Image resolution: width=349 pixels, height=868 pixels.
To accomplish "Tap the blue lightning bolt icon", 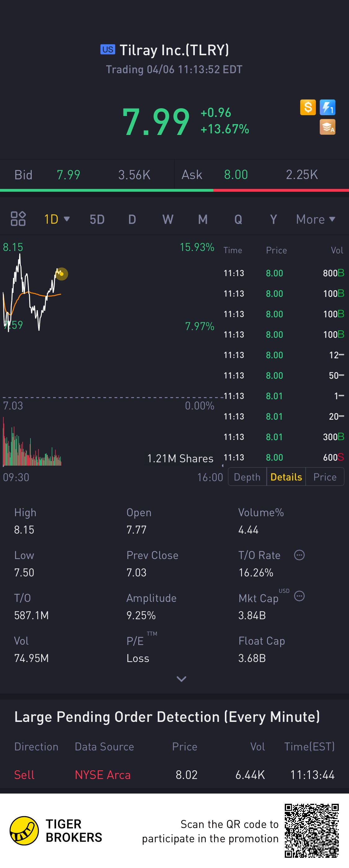I will click(327, 107).
